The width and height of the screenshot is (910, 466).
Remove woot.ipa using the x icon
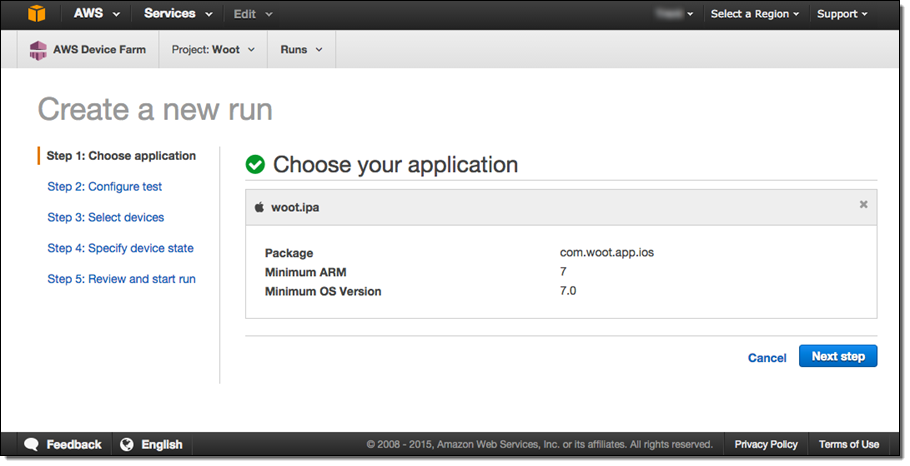click(863, 205)
